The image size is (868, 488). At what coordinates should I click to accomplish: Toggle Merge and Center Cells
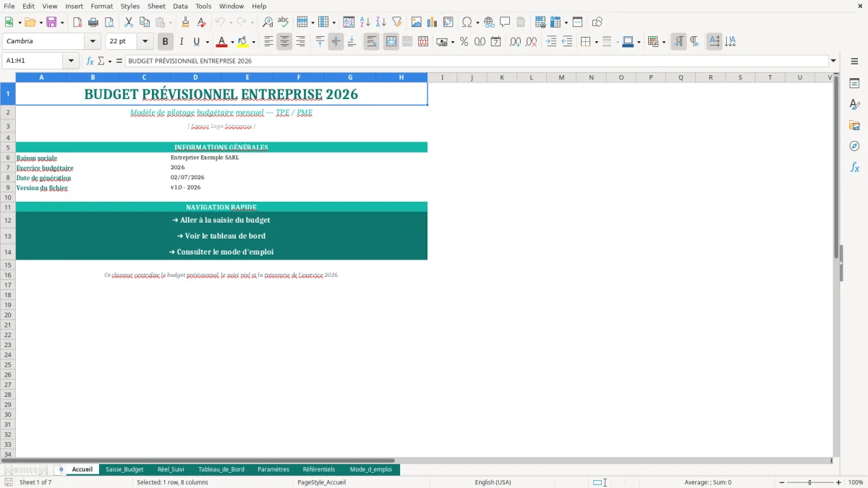391,42
